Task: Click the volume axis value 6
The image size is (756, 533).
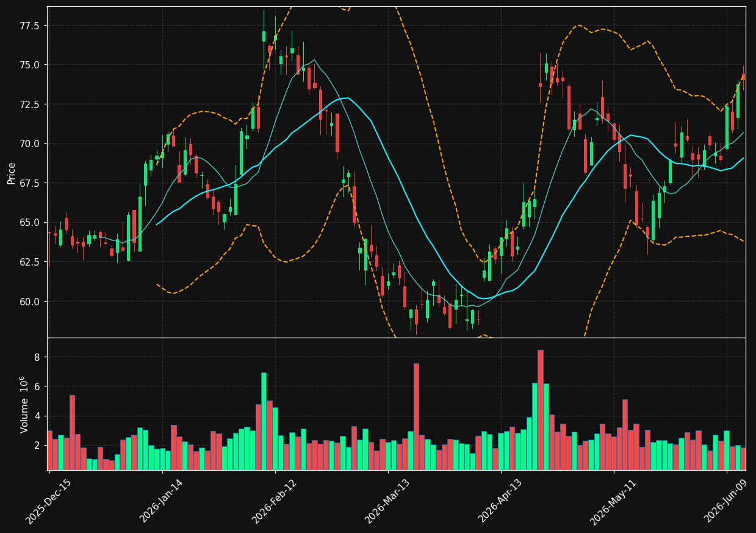Action: [37, 386]
